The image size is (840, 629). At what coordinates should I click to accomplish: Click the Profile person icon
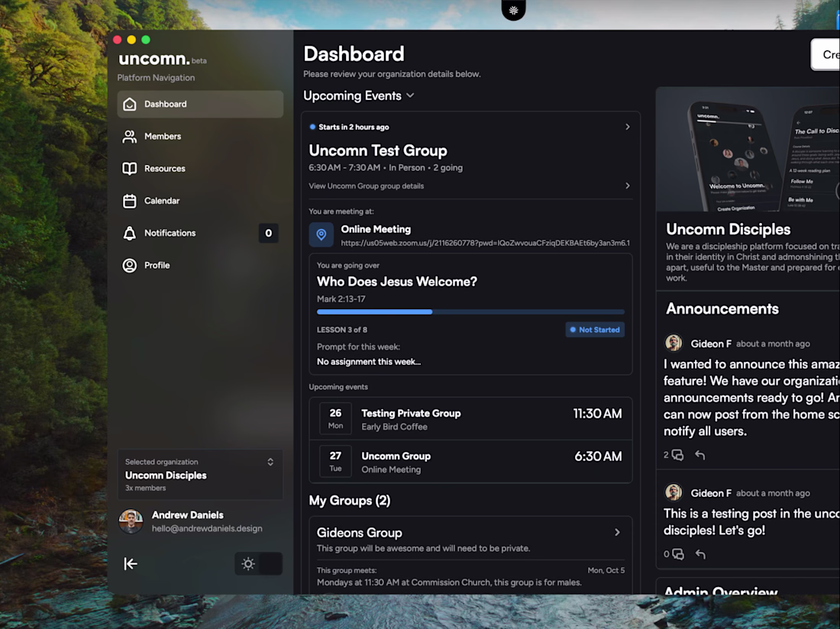coord(130,266)
